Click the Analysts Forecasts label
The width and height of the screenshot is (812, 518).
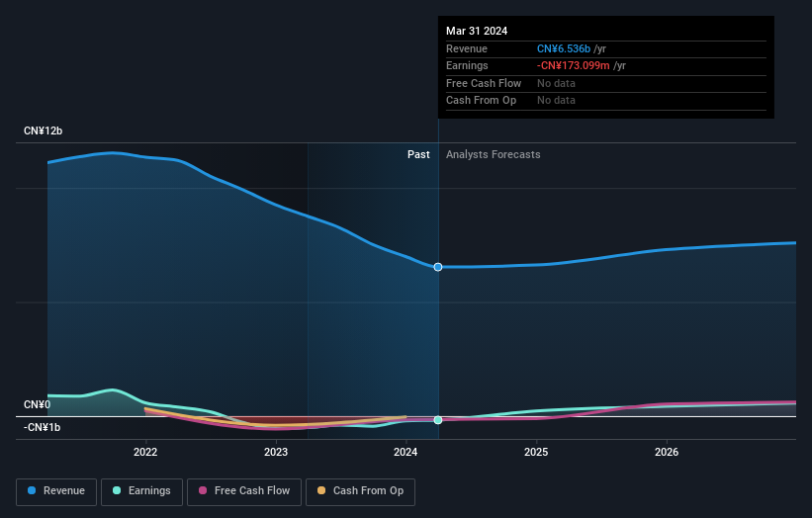tap(493, 155)
